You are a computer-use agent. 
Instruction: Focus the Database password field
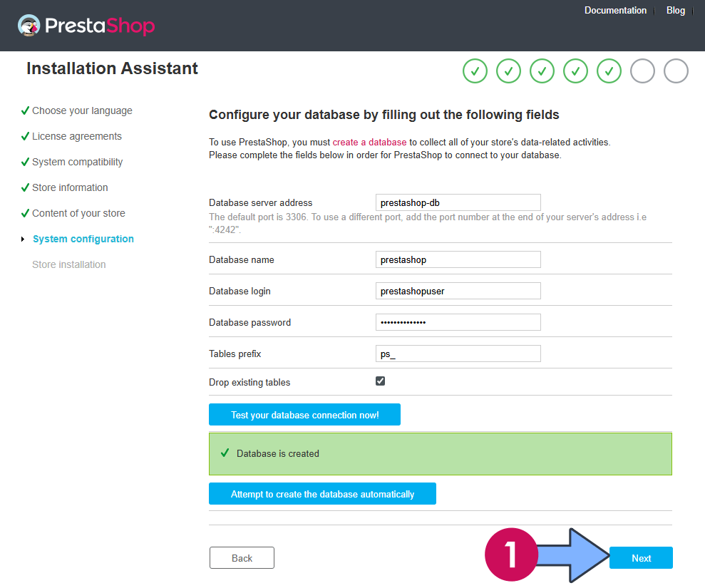click(x=458, y=322)
